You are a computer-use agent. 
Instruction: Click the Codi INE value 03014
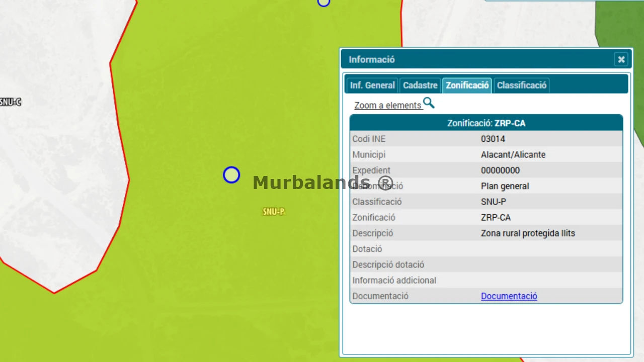pyautogui.click(x=493, y=139)
